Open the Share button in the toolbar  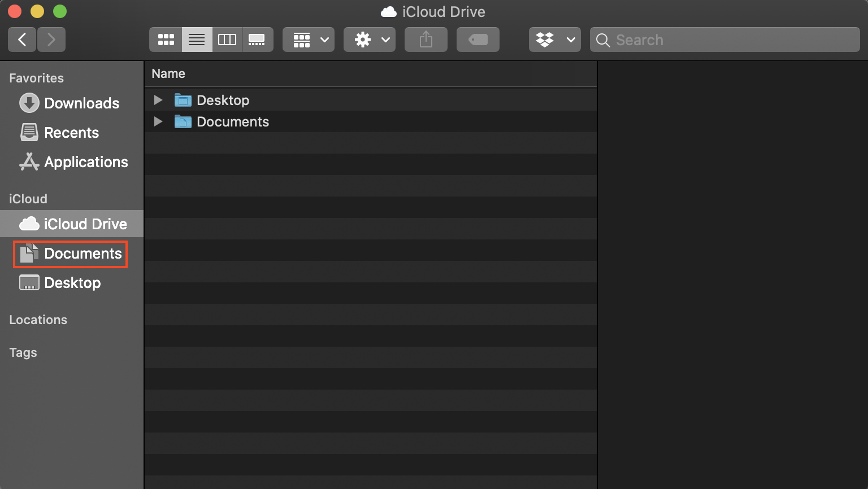click(x=426, y=40)
